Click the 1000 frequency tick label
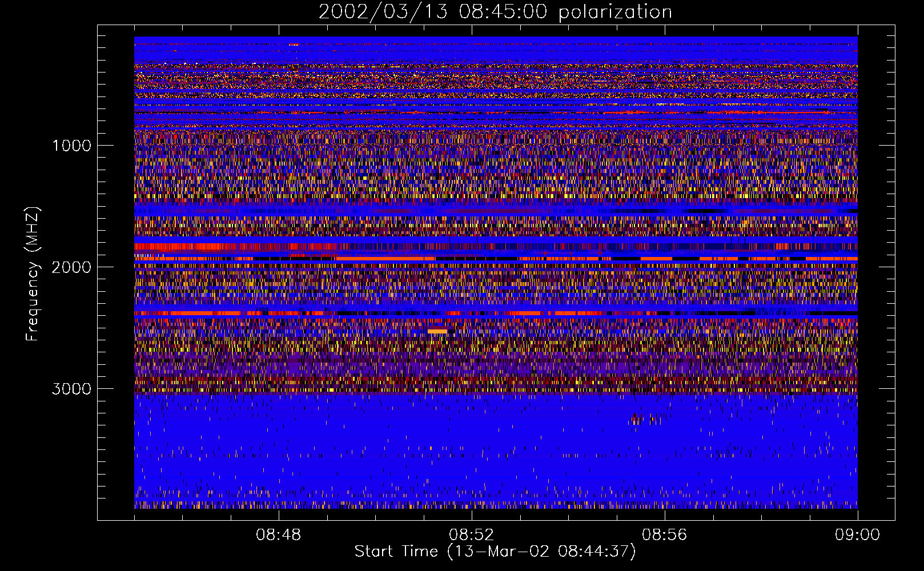 click(71, 146)
